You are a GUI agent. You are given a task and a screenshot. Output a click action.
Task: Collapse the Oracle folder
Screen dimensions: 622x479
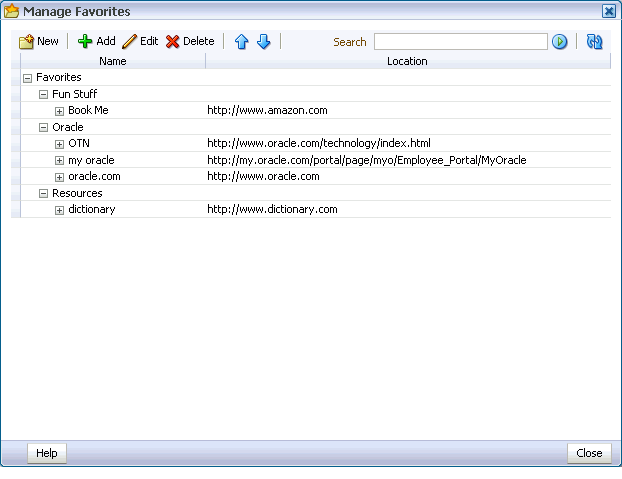click(43, 128)
